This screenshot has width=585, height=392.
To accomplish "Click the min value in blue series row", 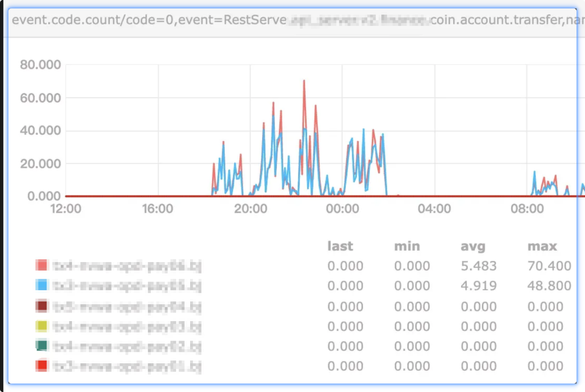I will tap(412, 286).
